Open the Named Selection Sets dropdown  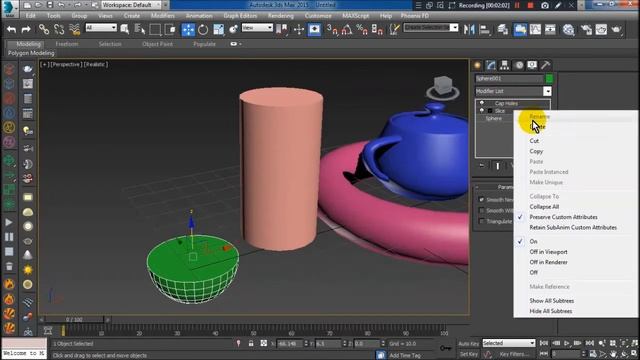pyautogui.click(x=431, y=28)
